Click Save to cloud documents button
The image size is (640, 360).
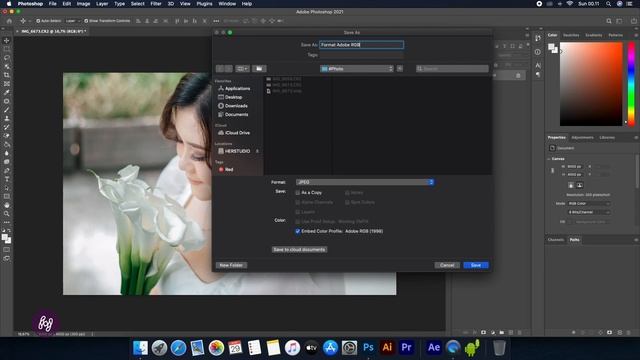coord(299,249)
